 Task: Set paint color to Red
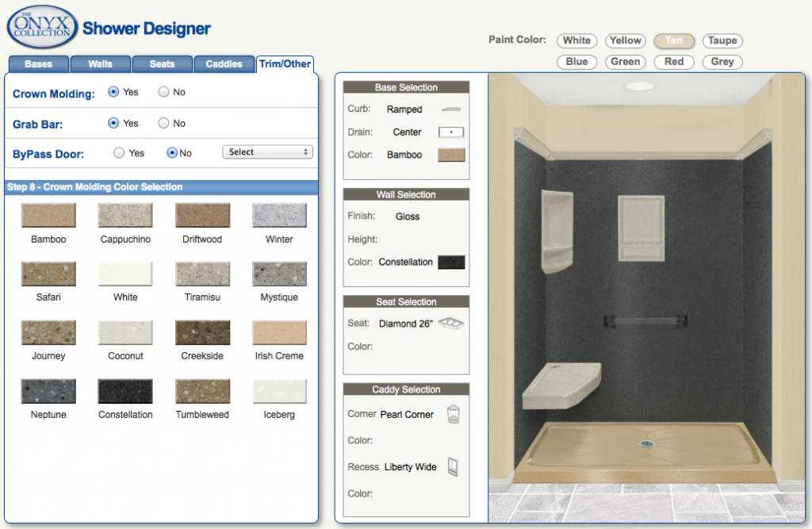click(674, 62)
